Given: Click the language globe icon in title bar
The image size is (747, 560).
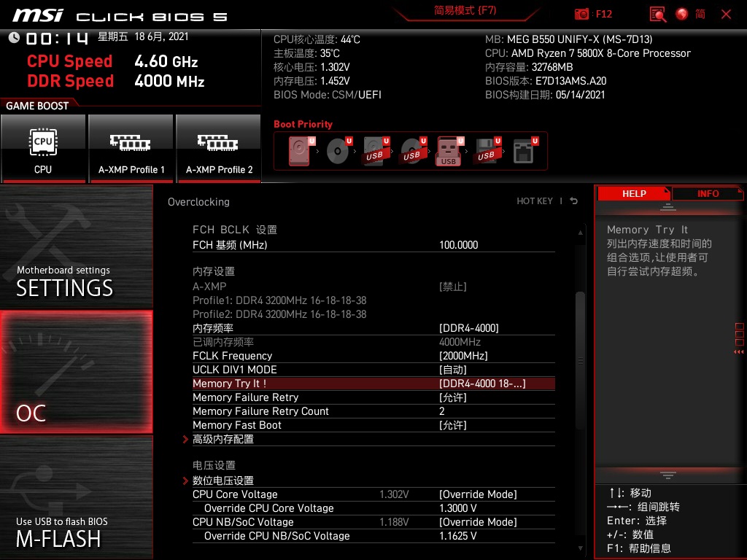Looking at the screenshot, I should pyautogui.click(x=681, y=14).
